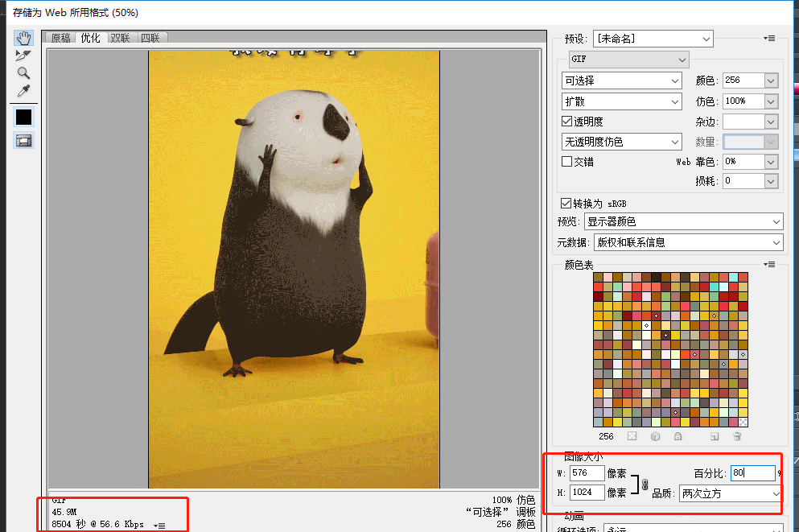
Task: Lock selected color padlock icon
Action: (678, 436)
